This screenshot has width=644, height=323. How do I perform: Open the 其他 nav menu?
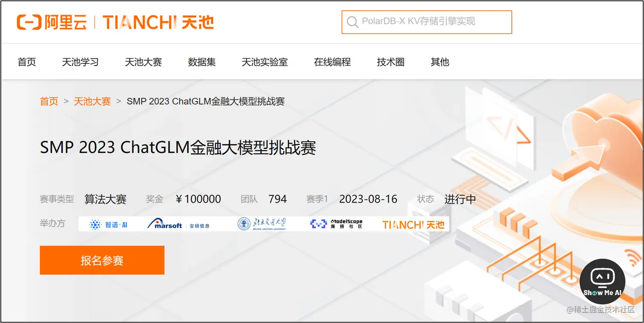pos(440,62)
